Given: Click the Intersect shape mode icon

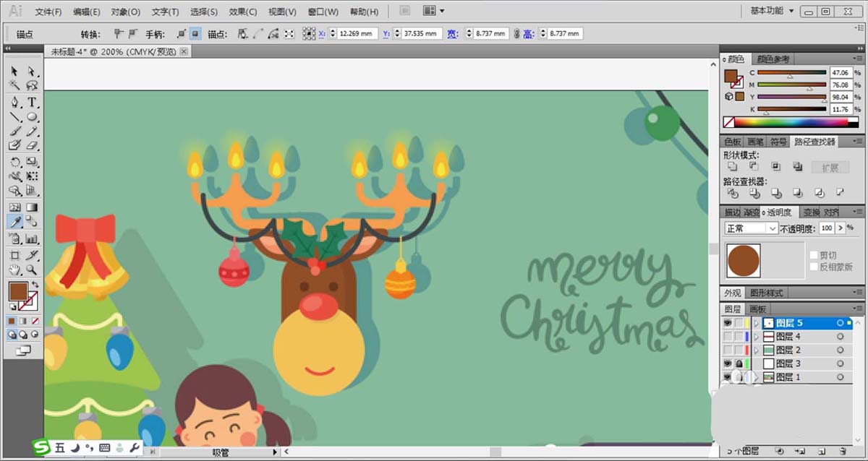Looking at the screenshot, I should click(775, 166).
